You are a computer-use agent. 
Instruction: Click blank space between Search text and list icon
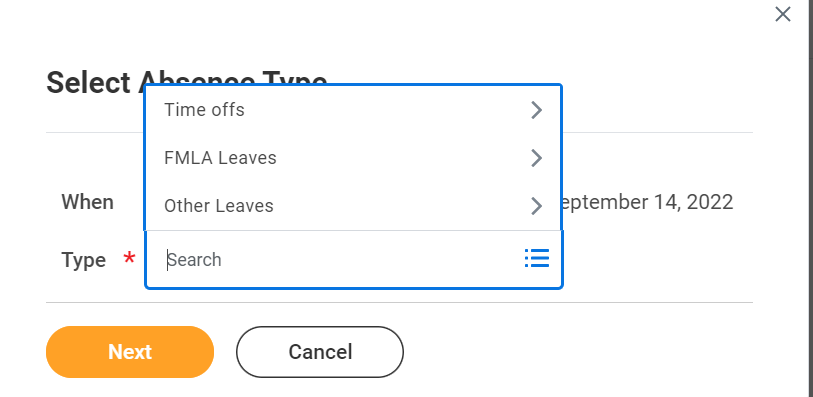(x=372, y=260)
